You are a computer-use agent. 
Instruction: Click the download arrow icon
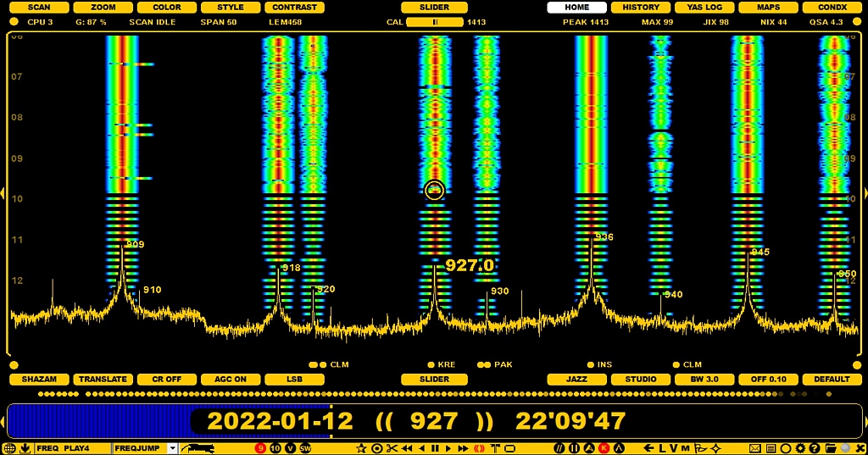(25, 448)
